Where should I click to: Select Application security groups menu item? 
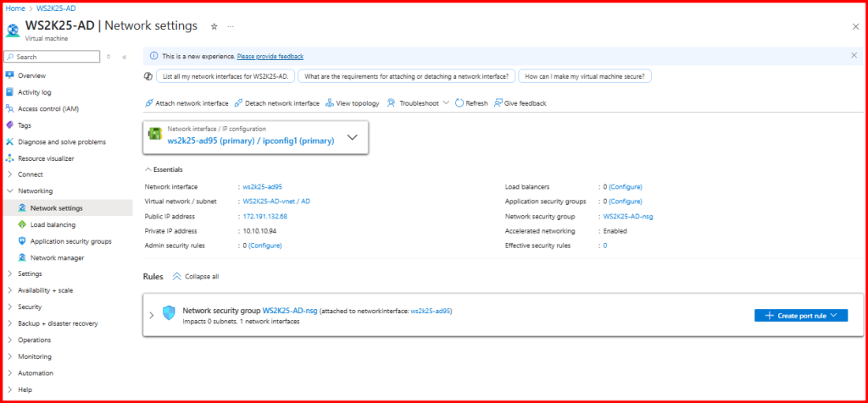[x=70, y=241]
